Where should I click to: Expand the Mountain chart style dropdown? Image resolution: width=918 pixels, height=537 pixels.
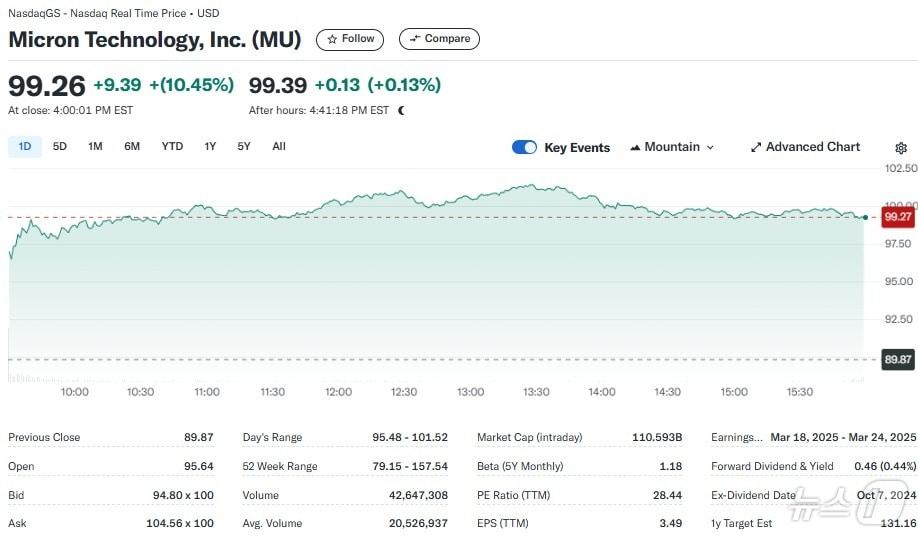[x=710, y=147]
